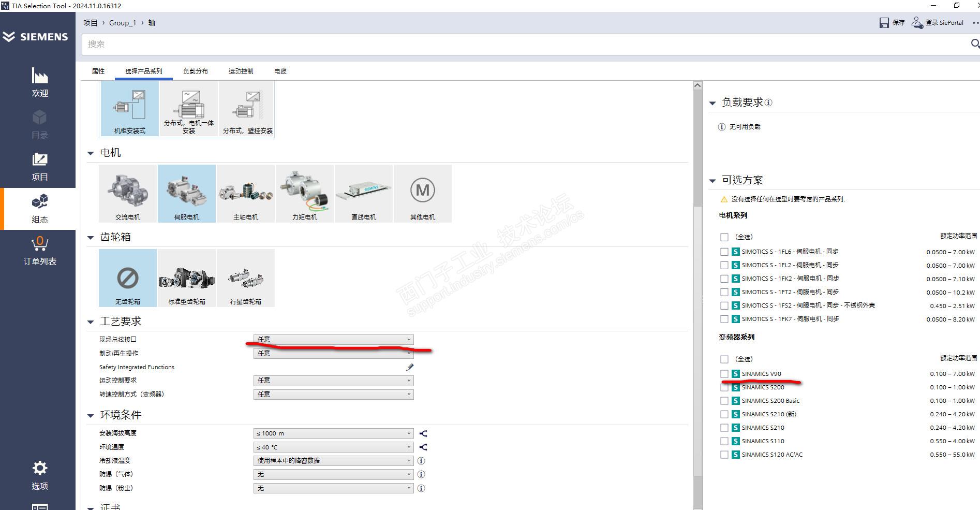Open the more options ellipsis menu

click(x=976, y=23)
